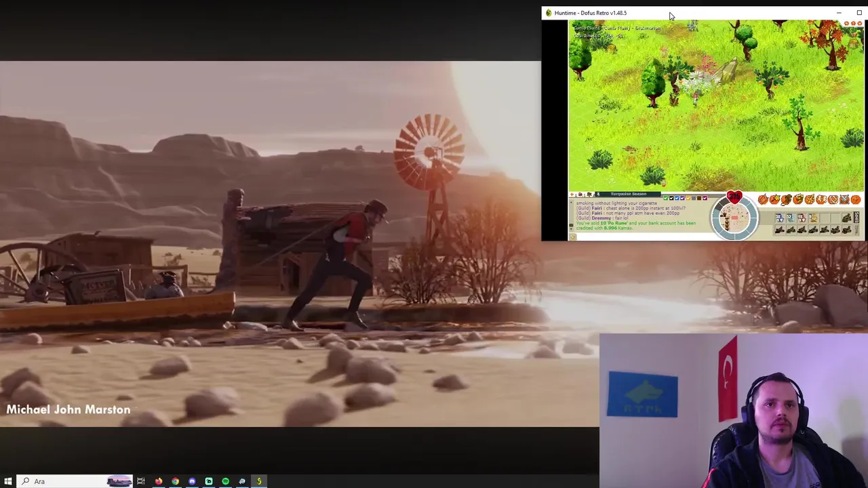
Task: Toggle the green chat channel checkbox
Action: [666, 198]
